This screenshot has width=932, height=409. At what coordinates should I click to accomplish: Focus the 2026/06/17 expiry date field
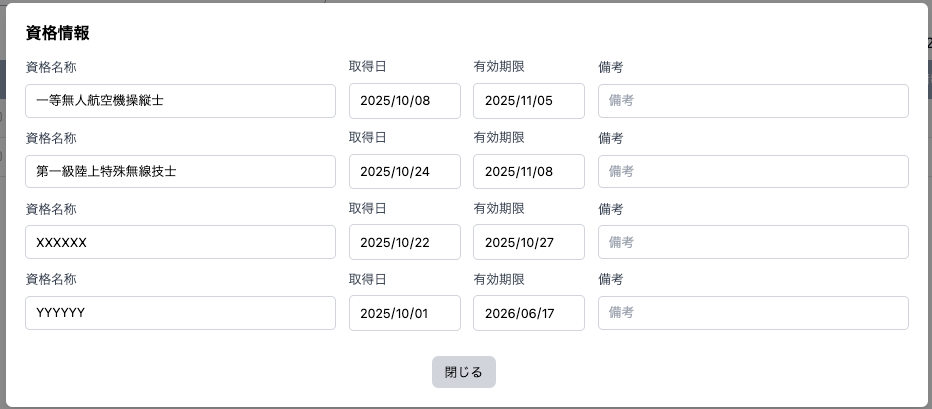click(x=528, y=313)
